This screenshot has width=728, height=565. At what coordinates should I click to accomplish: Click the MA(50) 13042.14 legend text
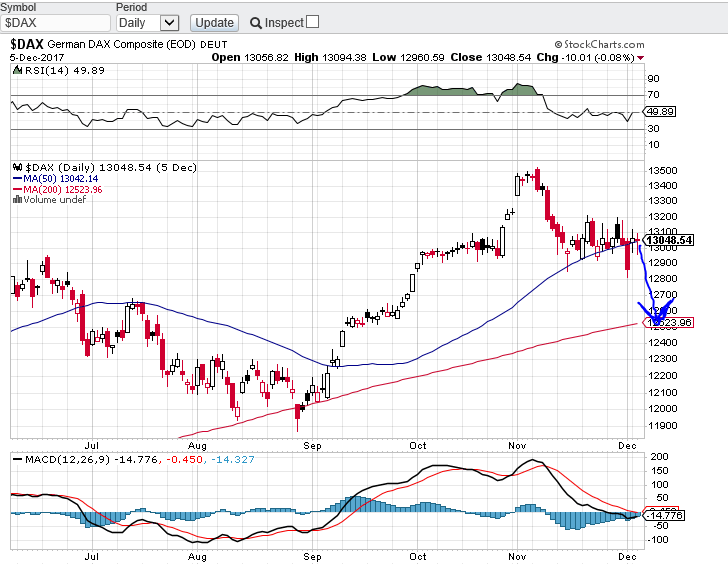coord(61,179)
